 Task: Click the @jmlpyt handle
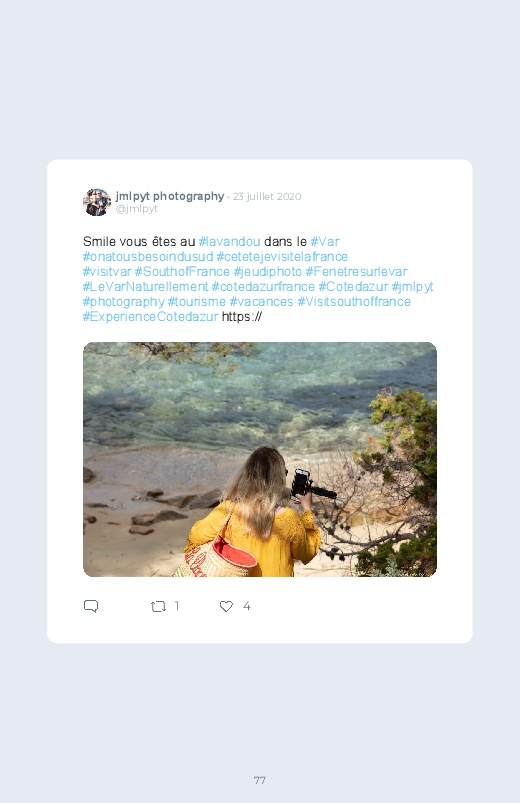(x=137, y=209)
